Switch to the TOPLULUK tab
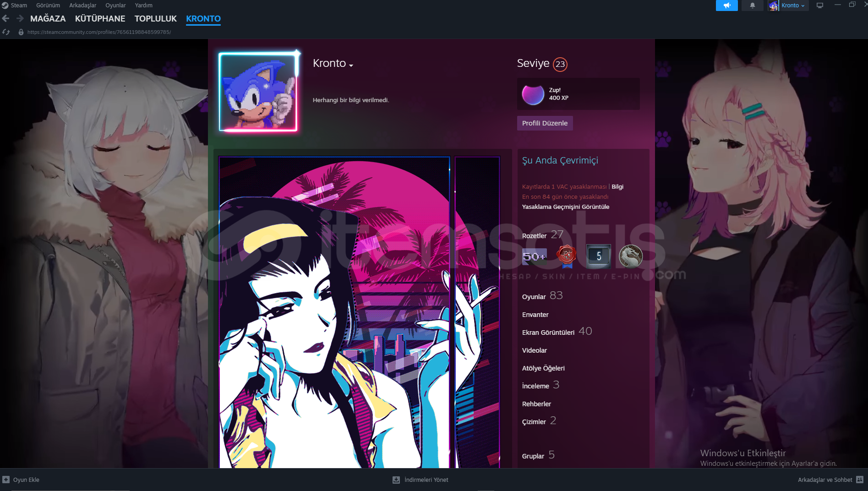Viewport: 868px width, 491px height. point(155,19)
